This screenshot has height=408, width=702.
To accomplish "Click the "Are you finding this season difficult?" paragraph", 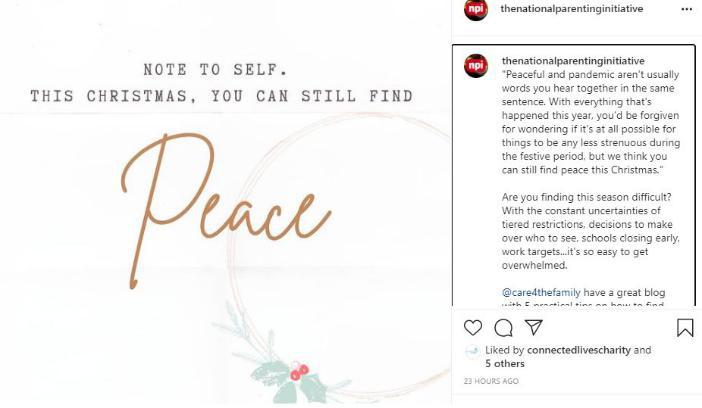I will (590, 231).
